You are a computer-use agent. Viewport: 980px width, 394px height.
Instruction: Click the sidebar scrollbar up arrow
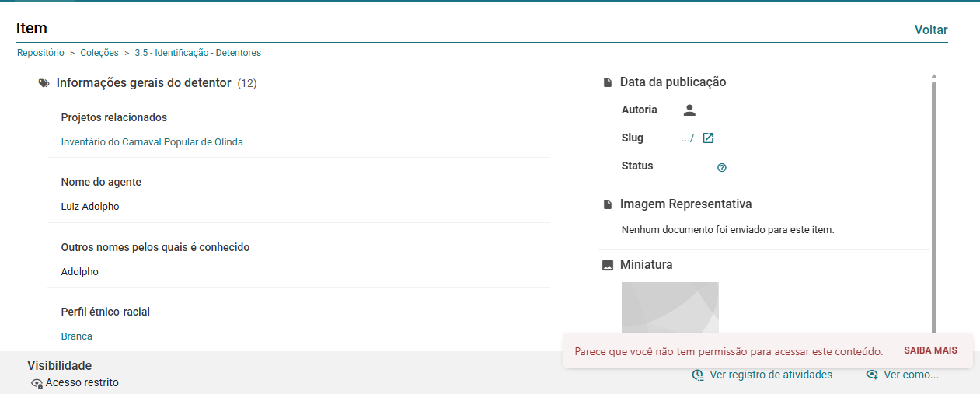(934, 76)
